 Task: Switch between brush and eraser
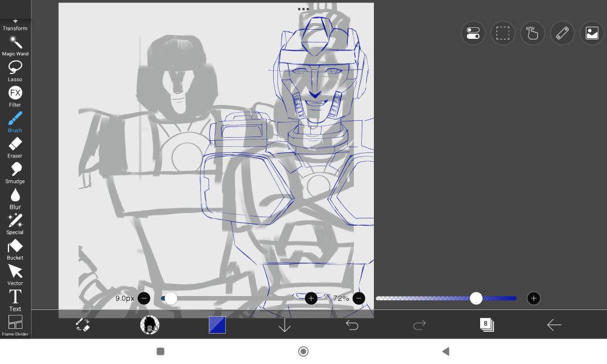(x=83, y=325)
